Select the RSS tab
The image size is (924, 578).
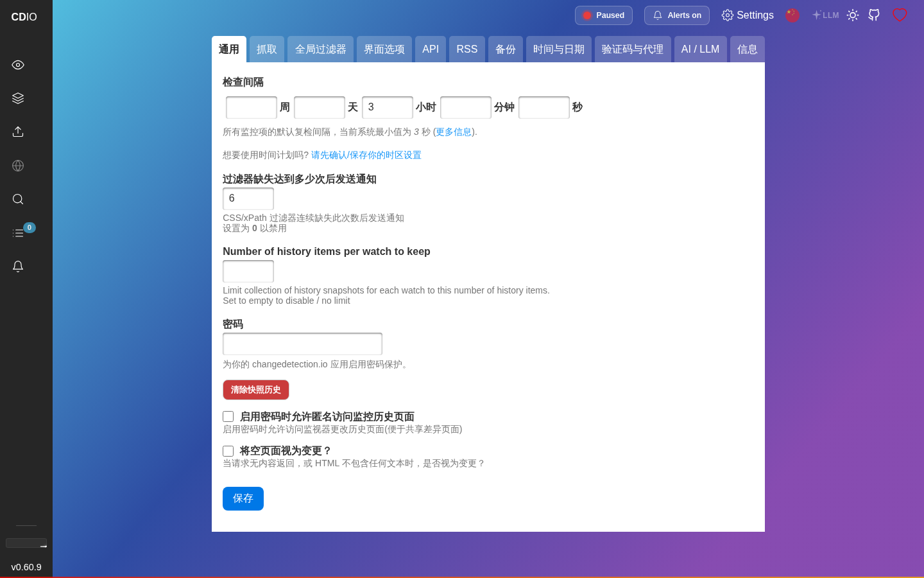coord(467,49)
